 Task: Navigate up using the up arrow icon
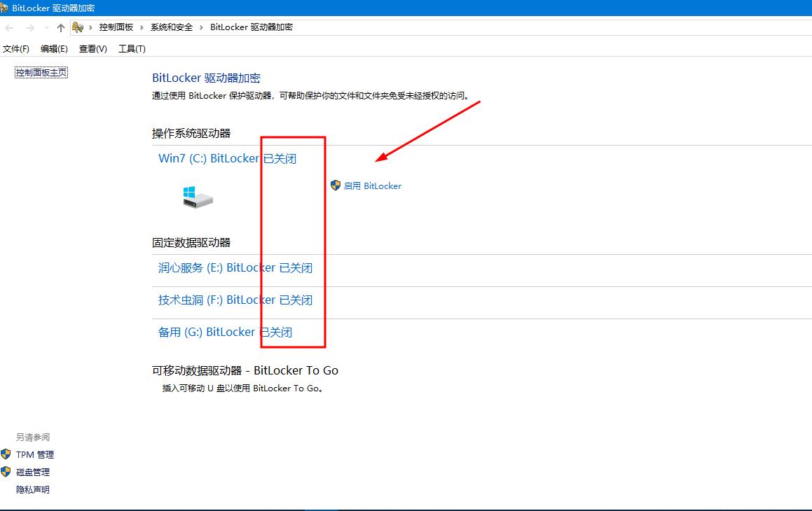pyautogui.click(x=61, y=27)
